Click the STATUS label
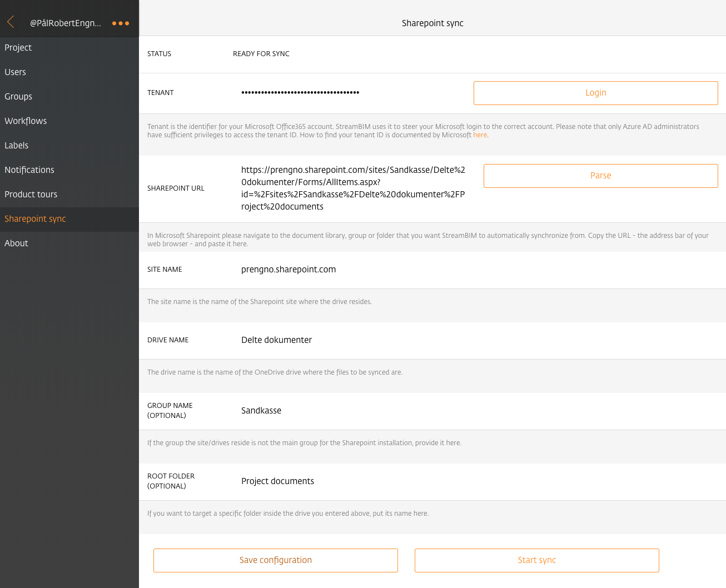Image resolution: width=726 pixels, height=588 pixels. coord(159,54)
